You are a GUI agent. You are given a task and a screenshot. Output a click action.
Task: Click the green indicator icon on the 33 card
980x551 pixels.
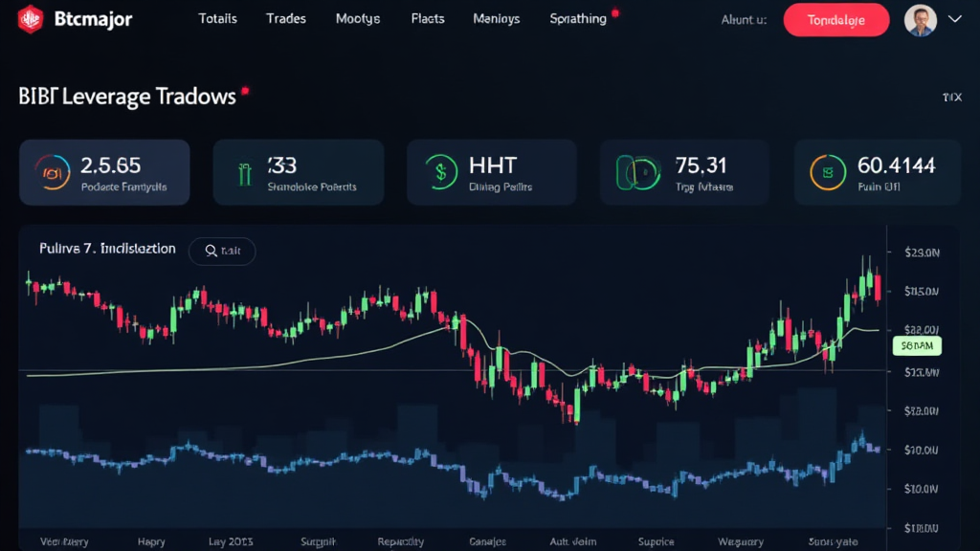click(x=243, y=172)
